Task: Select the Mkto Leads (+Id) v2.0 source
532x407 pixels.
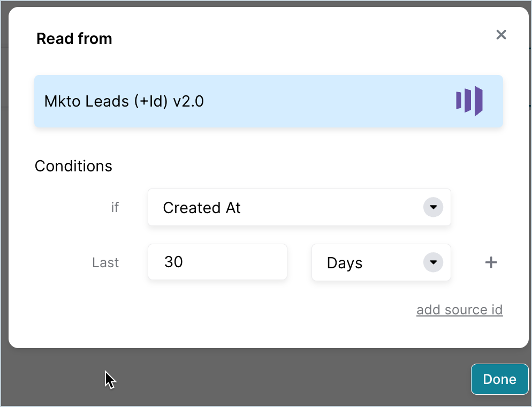Action: click(x=268, y=101)
